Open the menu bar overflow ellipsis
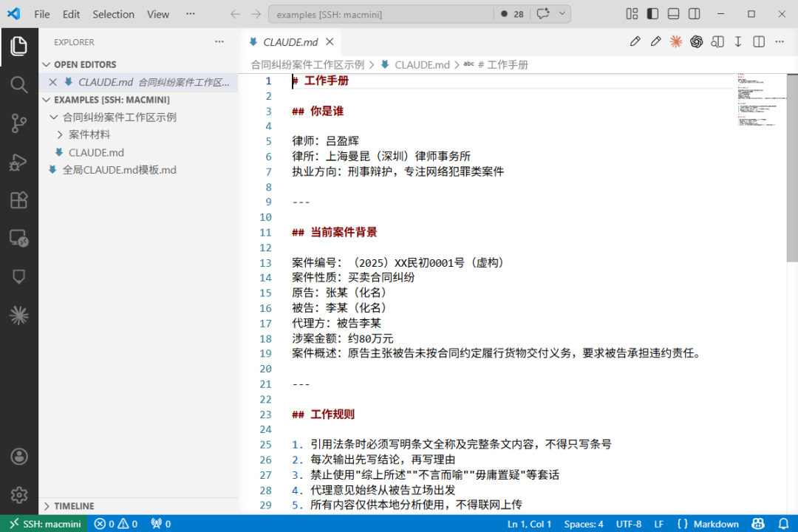 (191, 14)
